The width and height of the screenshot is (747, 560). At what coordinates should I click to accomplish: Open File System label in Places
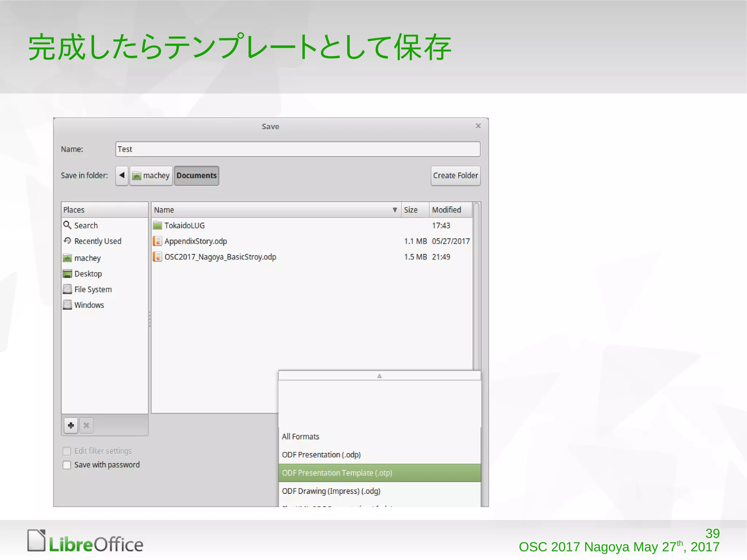pyautogui.click(x=93, y=289)
